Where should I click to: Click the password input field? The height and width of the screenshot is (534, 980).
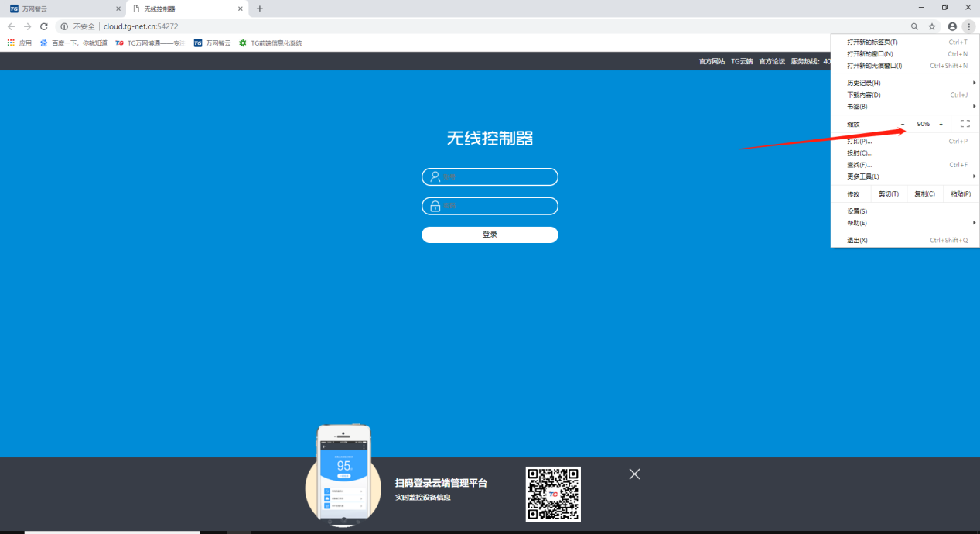pos(490,206)
